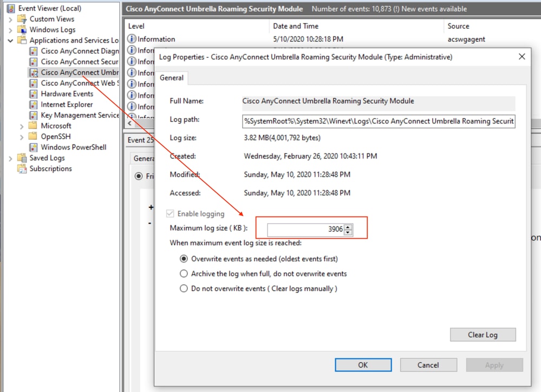Select Subscriptions in the tree
The height and width of the screenshot is (392, 541).
[50, 168]
